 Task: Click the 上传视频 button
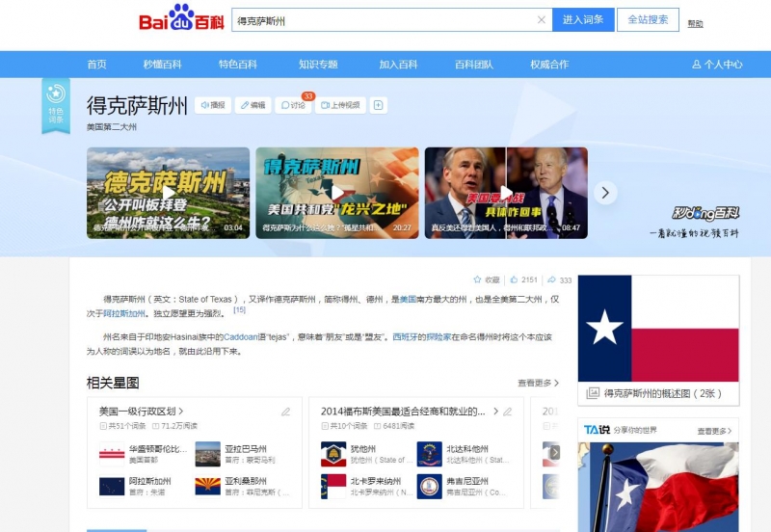click(341, 105)
